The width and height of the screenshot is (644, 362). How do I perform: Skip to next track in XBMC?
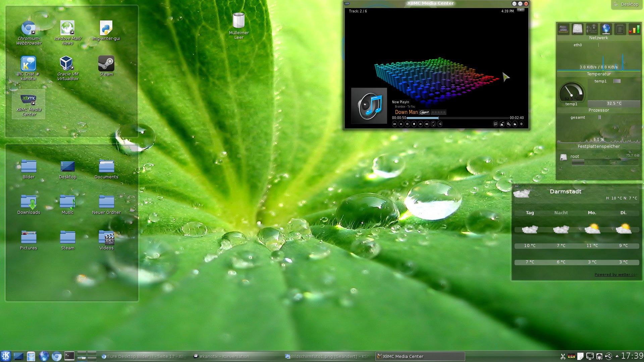427,124
